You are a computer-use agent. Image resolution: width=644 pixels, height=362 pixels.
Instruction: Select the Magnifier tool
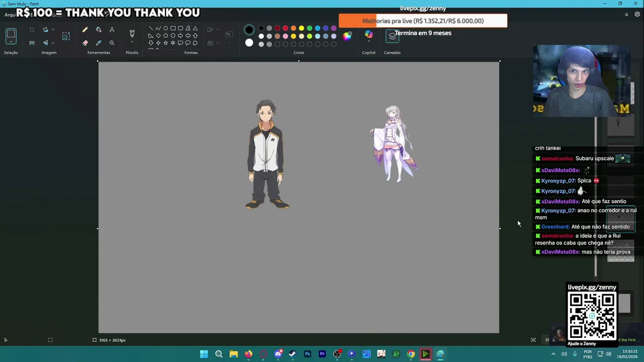click(112, 43)
